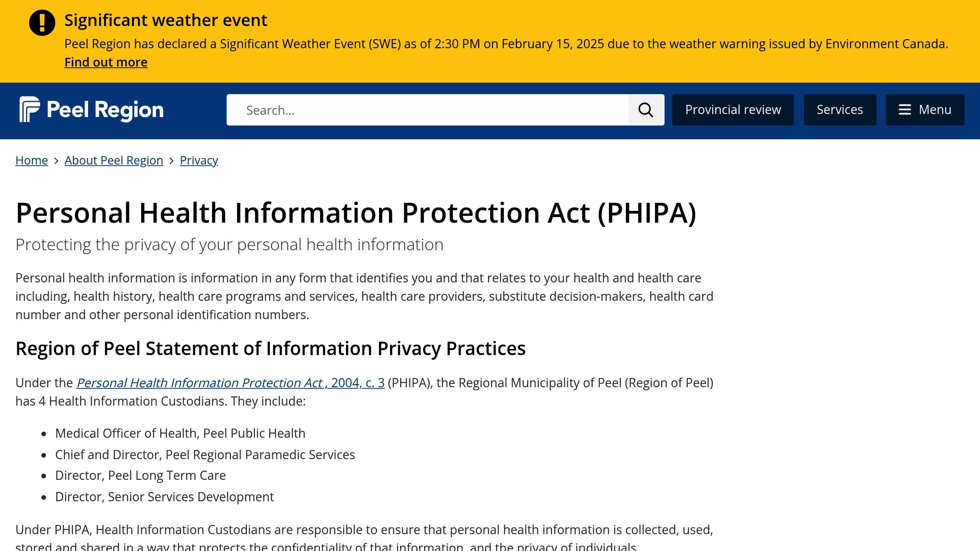This screenshot has width=980, height=551.
Task: Click the Statement of Information Privacy Practices heading
Action: (x=270, y=348)
